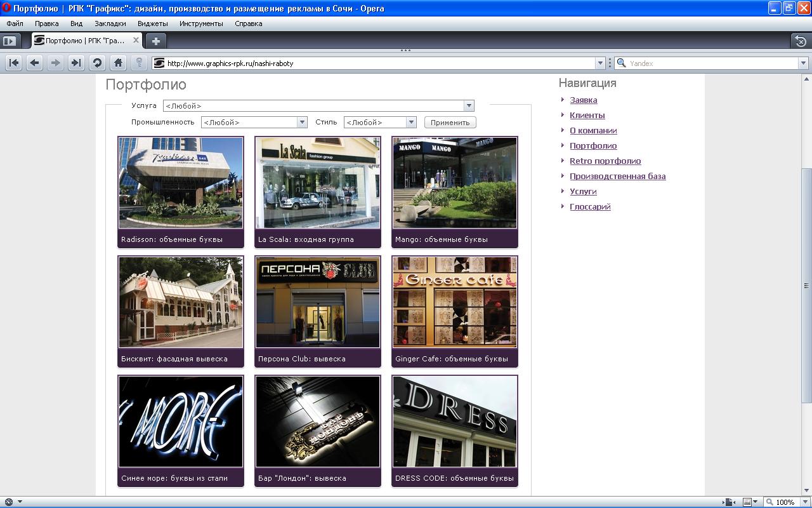Open the Услуги navigation link
Viewport: 812px width, 508px height.
click(583, 191)
